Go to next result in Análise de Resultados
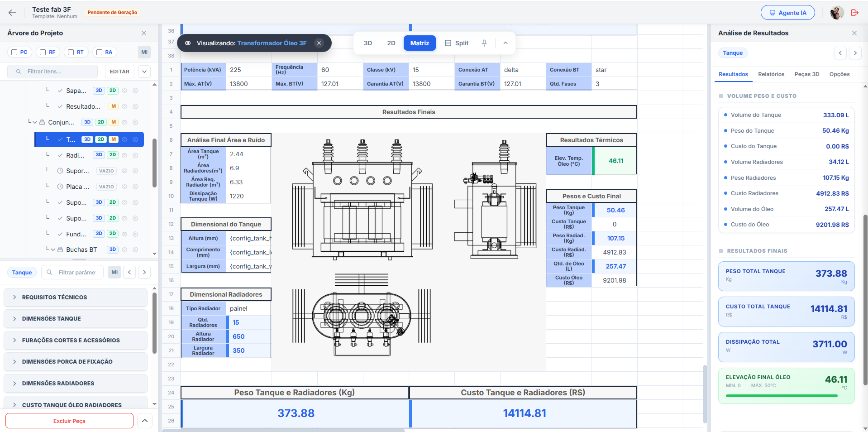This screenshot has height=432, width=868. pyautogui.click(x=855, y=53)
